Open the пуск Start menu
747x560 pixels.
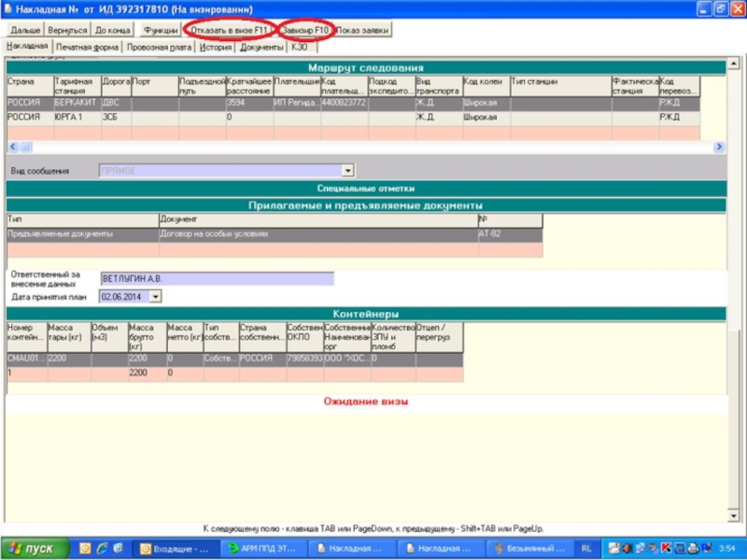(x=33, y=549)
